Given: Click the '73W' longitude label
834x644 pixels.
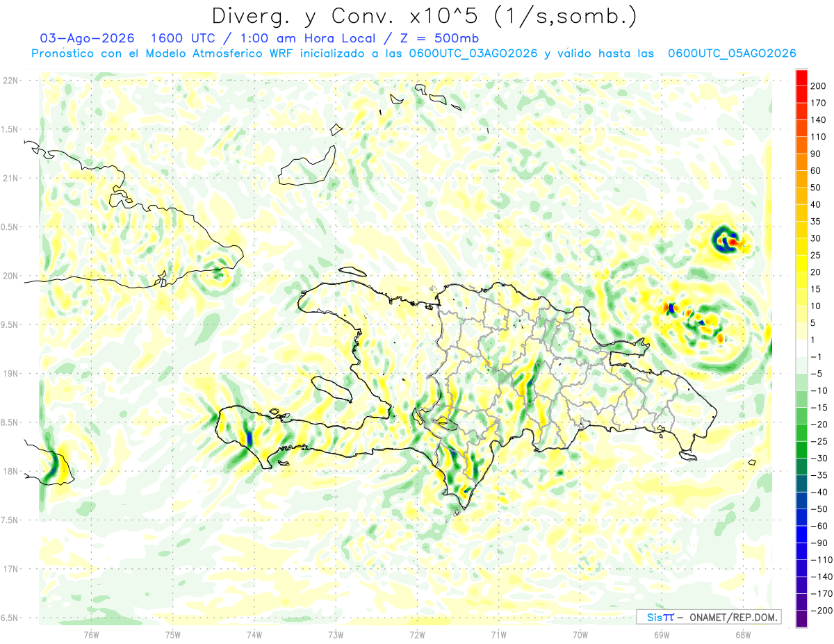Looking at the screenshot, I should (x=336, y=635).
